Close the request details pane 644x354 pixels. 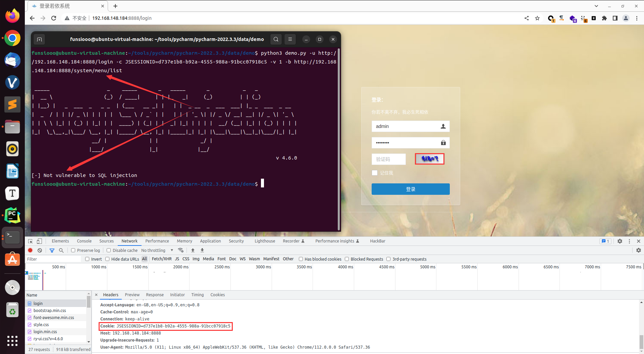[x=96, y=295]
